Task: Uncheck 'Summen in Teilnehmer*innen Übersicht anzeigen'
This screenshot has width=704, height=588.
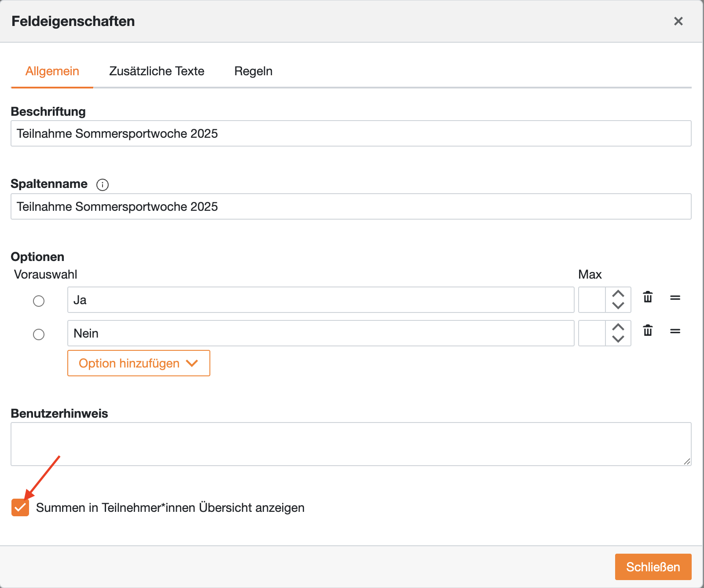Action: (x=20, y=507)
